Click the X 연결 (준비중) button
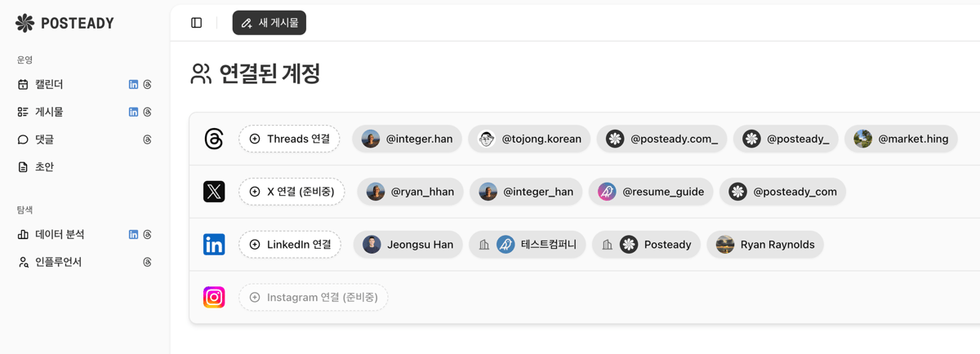 [x=292, y=192]
